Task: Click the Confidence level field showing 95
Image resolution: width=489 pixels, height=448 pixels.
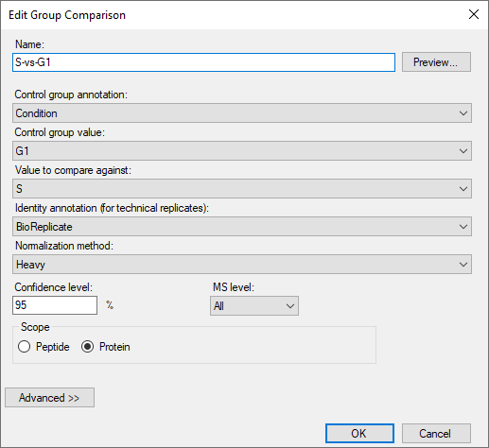Action: coord(55,305)
